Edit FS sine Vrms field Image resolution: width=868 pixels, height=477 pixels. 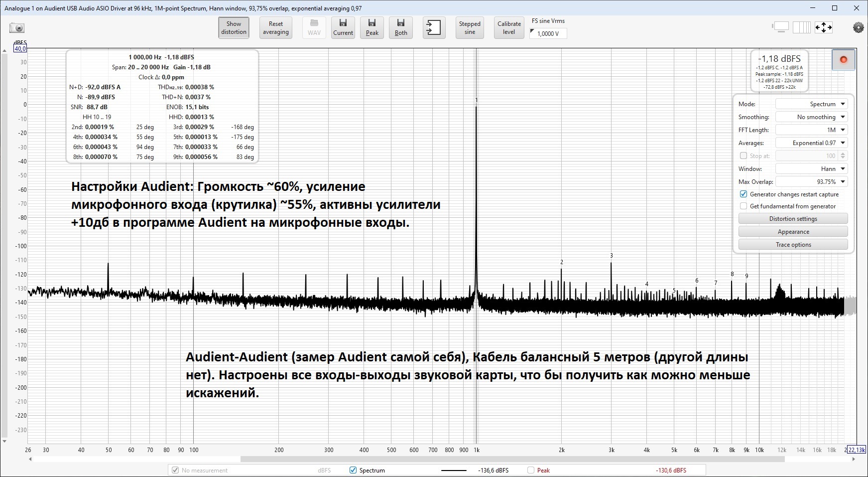(548, 33)
